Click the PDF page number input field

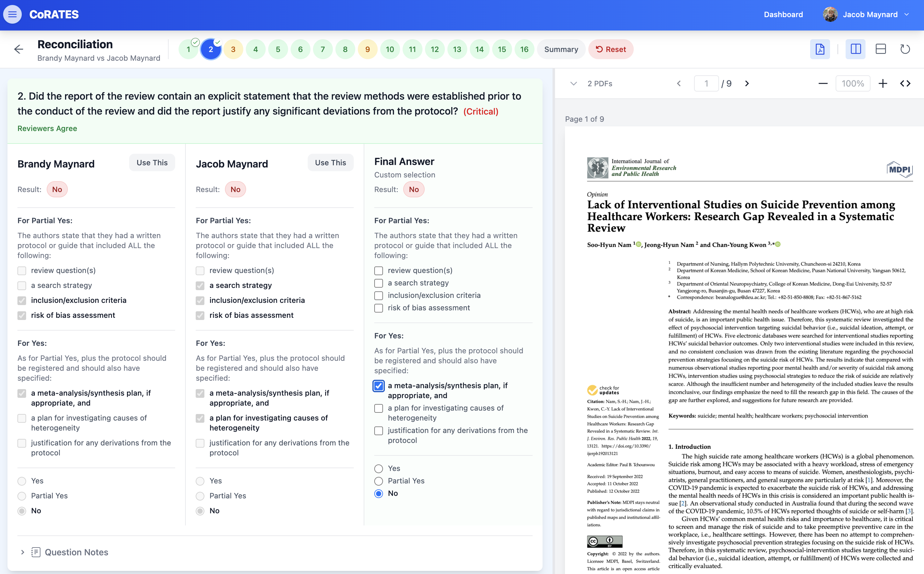[x=706, y=83]
